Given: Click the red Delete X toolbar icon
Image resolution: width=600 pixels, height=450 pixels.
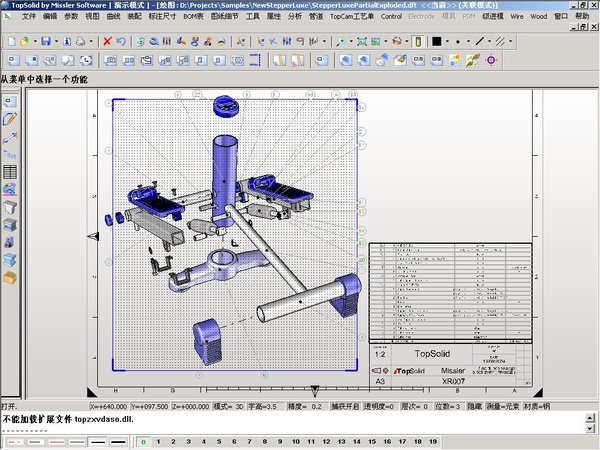Looking at the screenshot, I should point(107,41).
